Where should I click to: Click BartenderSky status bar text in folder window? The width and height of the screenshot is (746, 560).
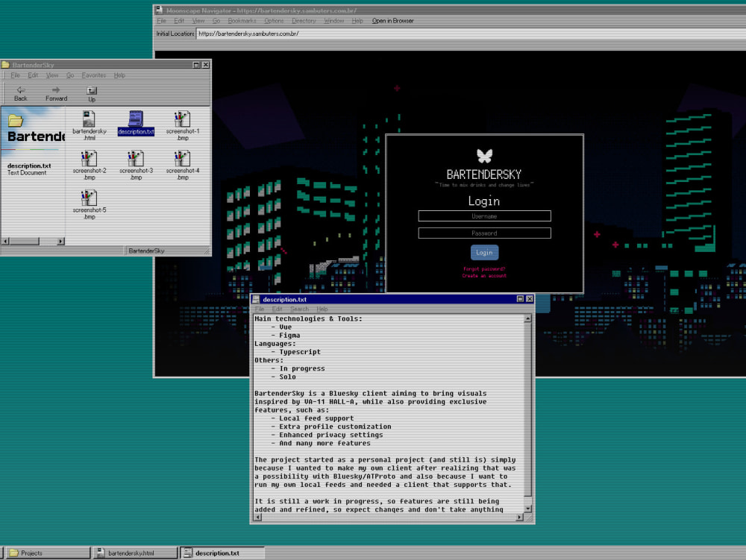pos(146,251)
